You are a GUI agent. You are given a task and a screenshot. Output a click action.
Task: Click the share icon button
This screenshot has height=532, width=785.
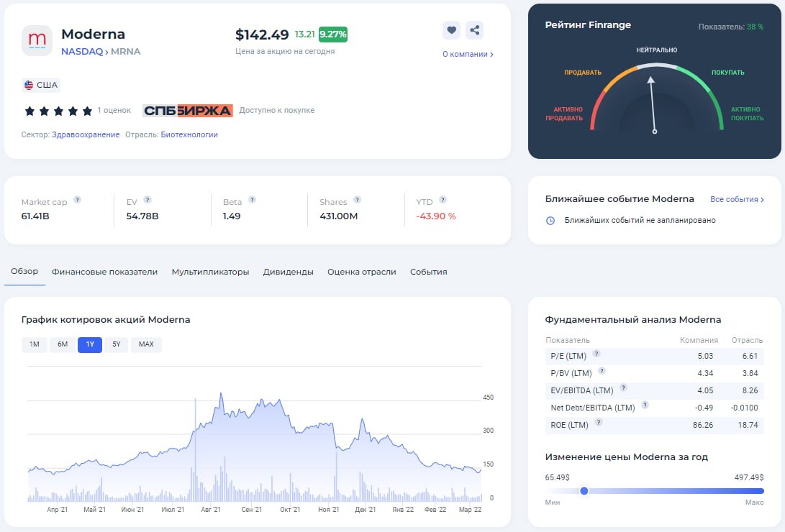(x=474, y=30)
